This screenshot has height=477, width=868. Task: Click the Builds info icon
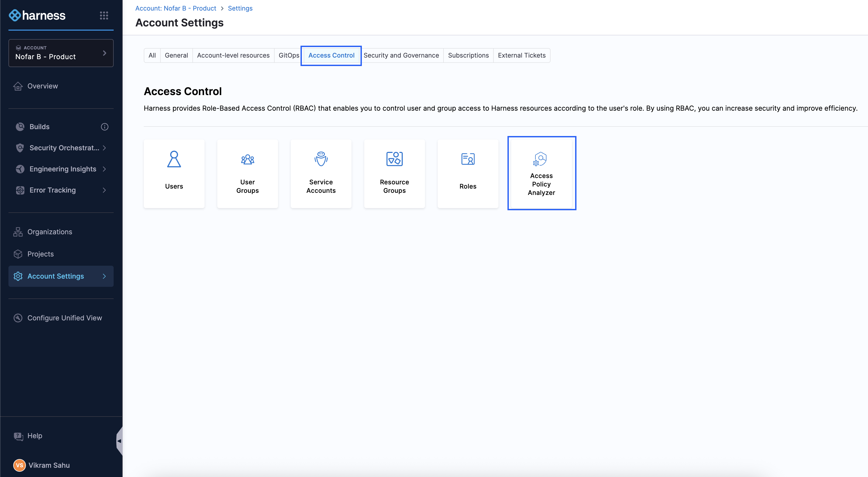tap(104, 127)
